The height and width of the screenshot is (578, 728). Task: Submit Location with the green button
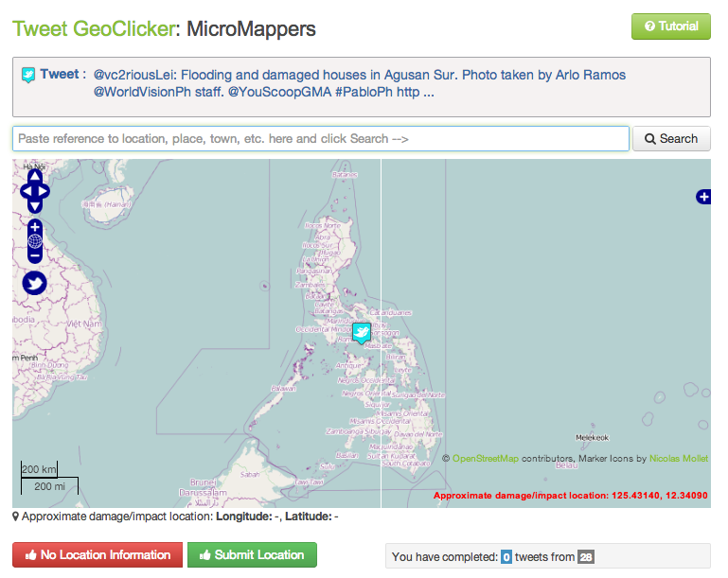(252, 555)
